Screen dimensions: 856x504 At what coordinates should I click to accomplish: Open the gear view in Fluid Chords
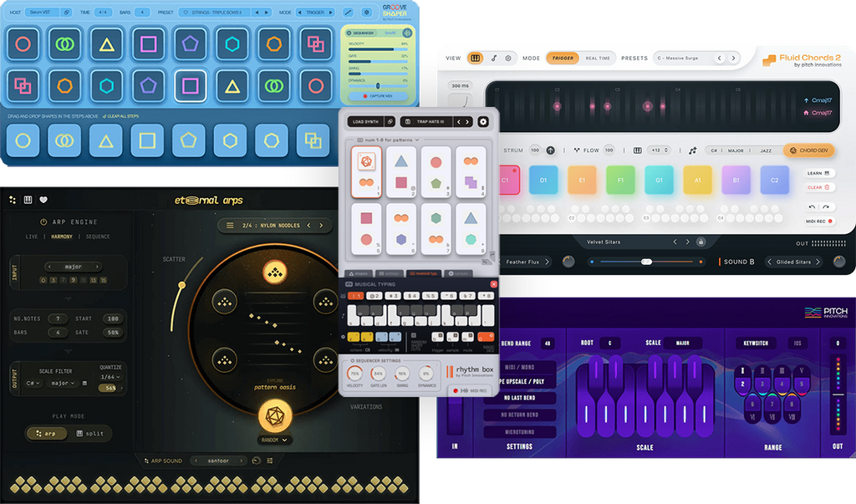click(508, 58)
